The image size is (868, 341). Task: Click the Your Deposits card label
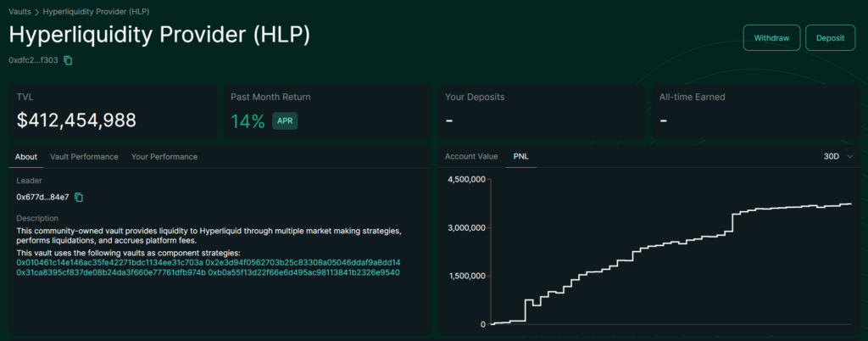point(475,97)
